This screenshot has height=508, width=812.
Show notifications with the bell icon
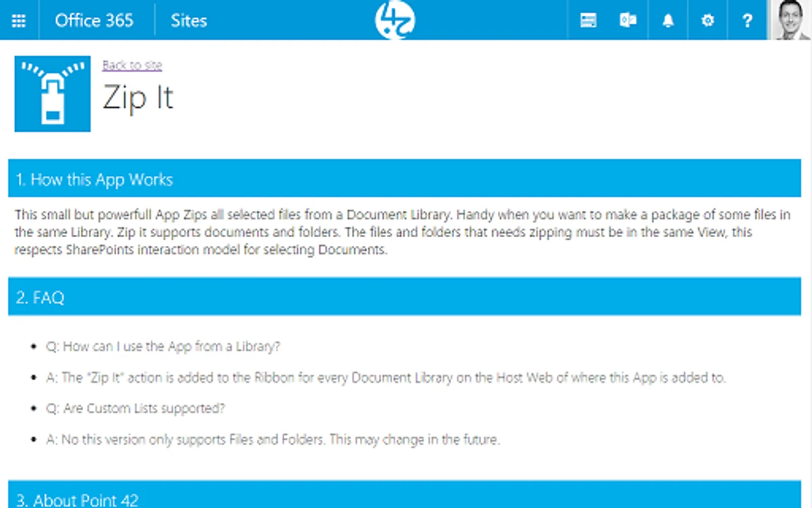click(x=668, y=20)
